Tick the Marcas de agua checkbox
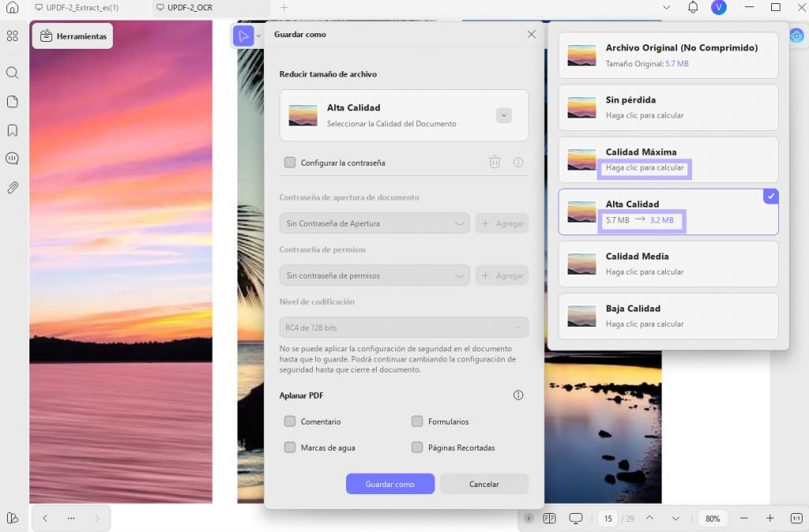Viewport: 809px width, 532px height. 290,448
